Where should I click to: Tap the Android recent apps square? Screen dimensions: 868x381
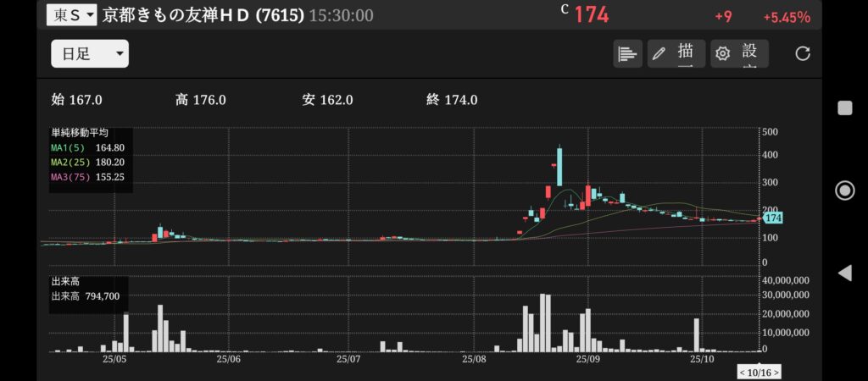point(844,108)
